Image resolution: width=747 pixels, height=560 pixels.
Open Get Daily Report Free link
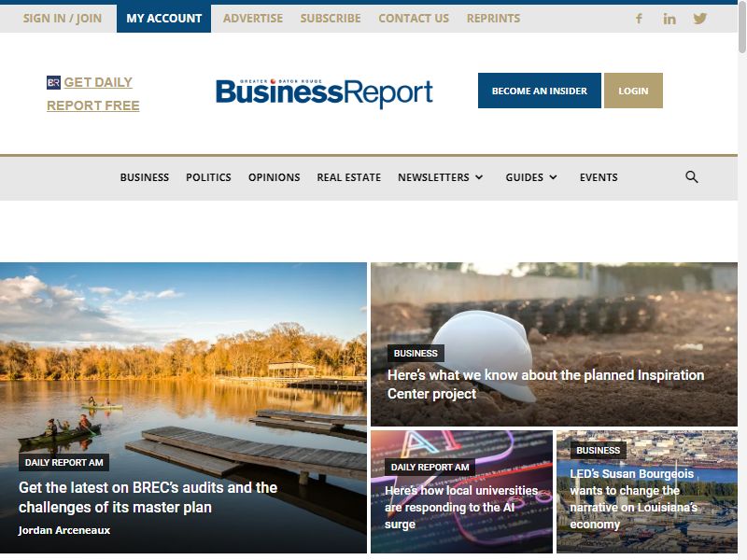(x=92, y=94)
